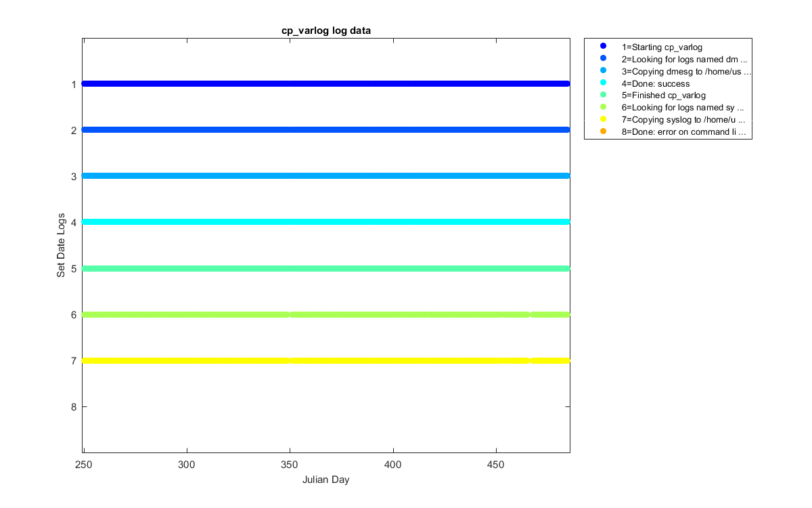Viewport: 812px width, 508px height.
Task: Click x-axis tick label 250
Action: [83, 465]
